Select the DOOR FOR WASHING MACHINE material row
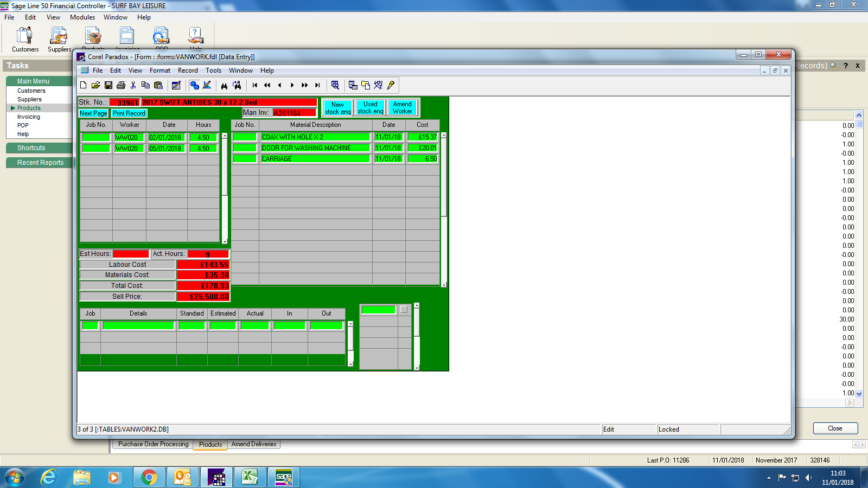 click(335, 147)
